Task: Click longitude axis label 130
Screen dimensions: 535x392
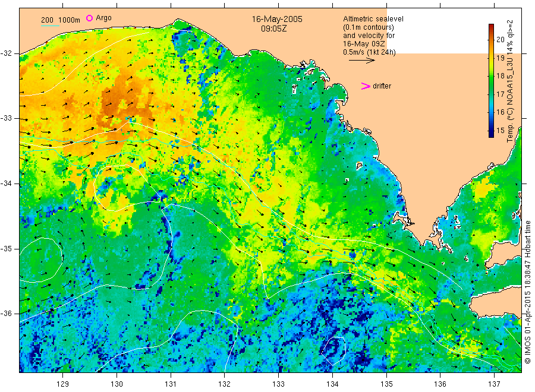Action: (117, 384)
